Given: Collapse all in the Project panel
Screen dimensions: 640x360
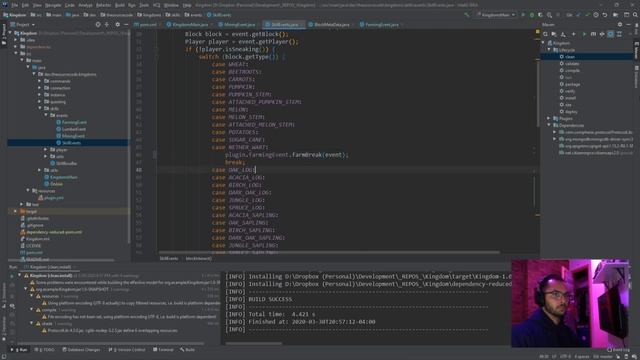Looking at the screenshot, I should click(107, 24).
